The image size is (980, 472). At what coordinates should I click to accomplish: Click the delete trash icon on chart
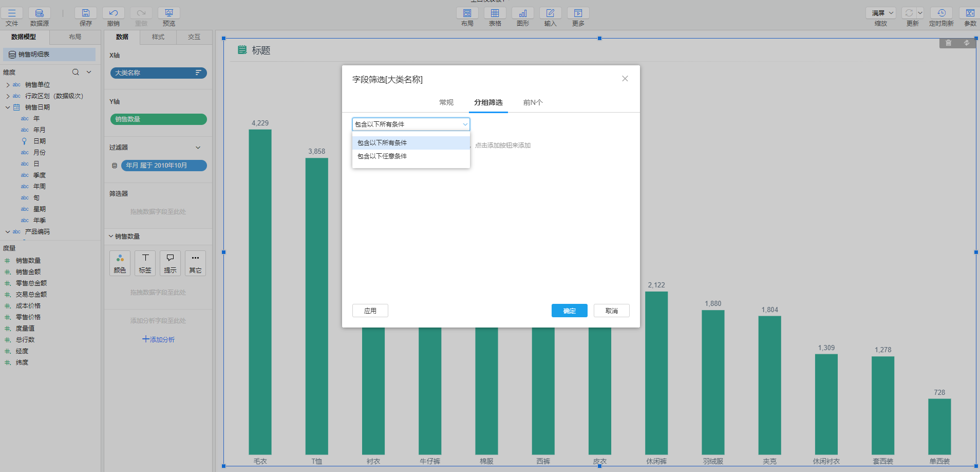(x=948, y=43)
